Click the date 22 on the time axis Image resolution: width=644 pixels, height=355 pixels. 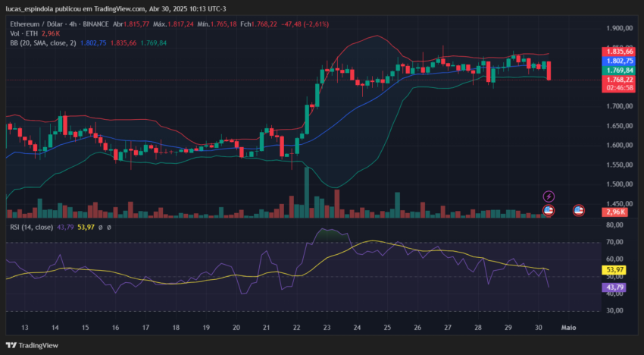[x=297, y=328]
